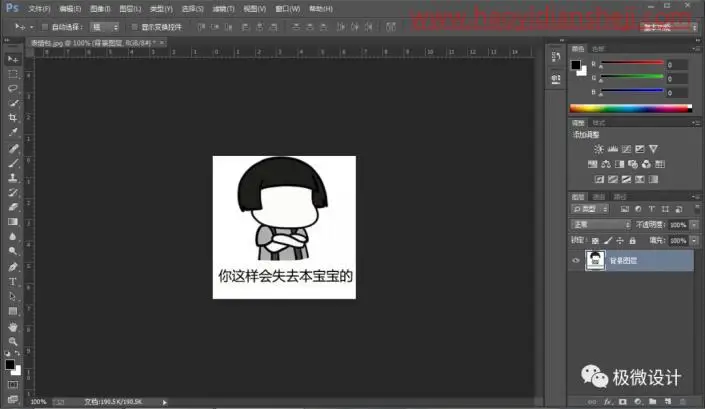Add a Photo Filter adjustment
This screenshot has width=705, height=409.
click(633, 164)
